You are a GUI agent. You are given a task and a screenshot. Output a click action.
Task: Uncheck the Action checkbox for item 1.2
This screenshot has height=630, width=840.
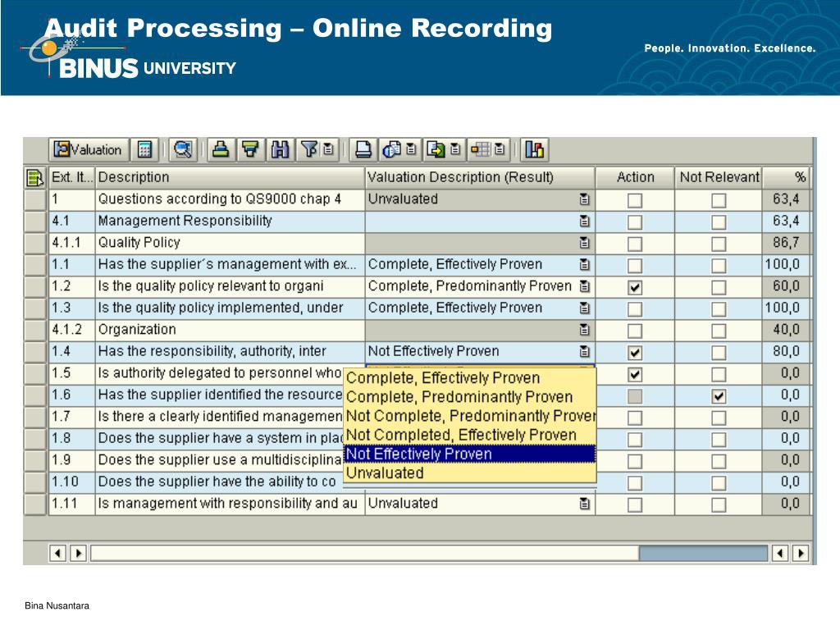click(x=635, y=287)
